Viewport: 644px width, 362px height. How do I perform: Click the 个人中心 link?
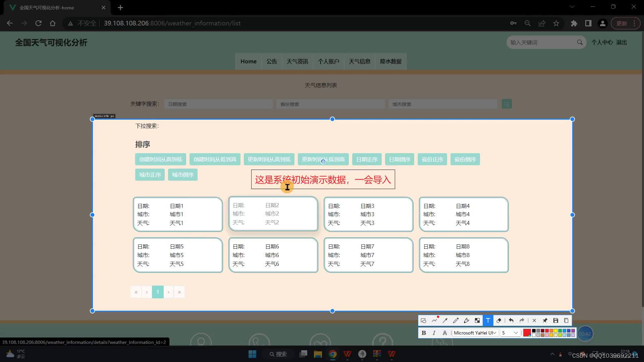pyautogui.click(x=602, y=42)
